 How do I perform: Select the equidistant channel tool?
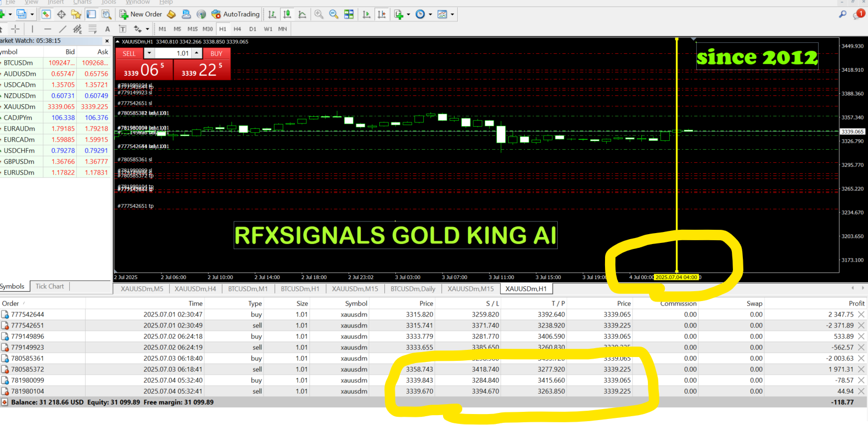pyautogui.click(x=77, y=29)
